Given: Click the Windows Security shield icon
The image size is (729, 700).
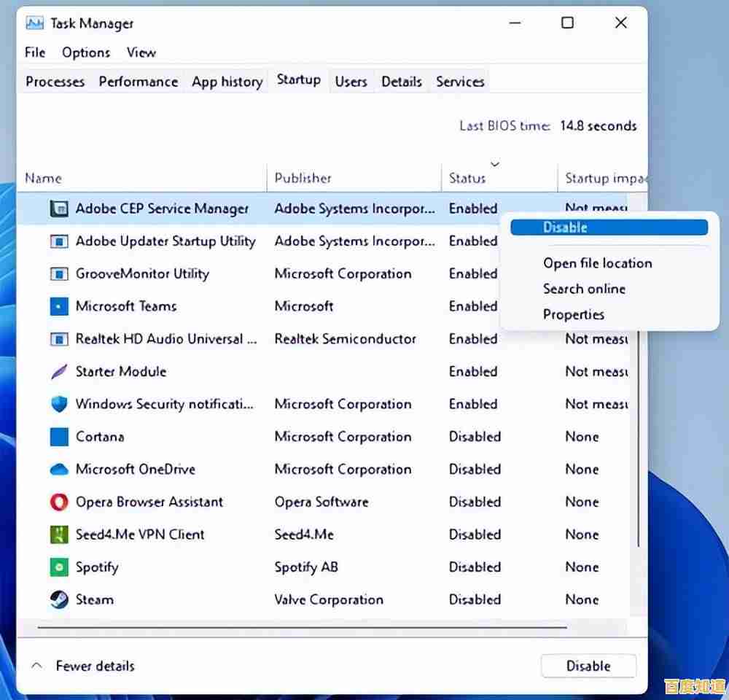Looking at the screenshot, I should point(59,404).
